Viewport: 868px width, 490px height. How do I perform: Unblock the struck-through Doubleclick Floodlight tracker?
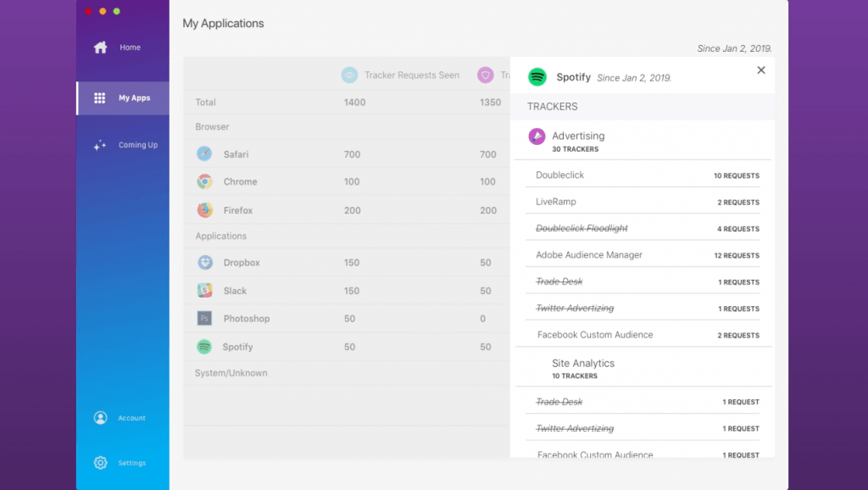click(x=643, y=228)
